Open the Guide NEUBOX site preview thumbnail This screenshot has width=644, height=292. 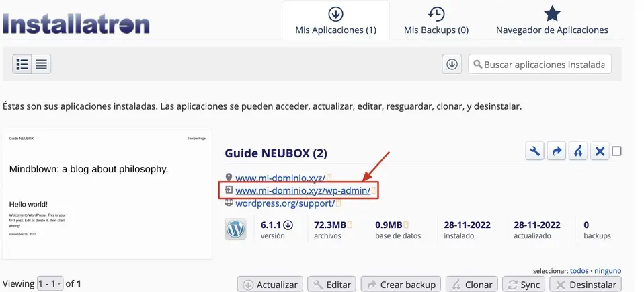coord(107,194)
